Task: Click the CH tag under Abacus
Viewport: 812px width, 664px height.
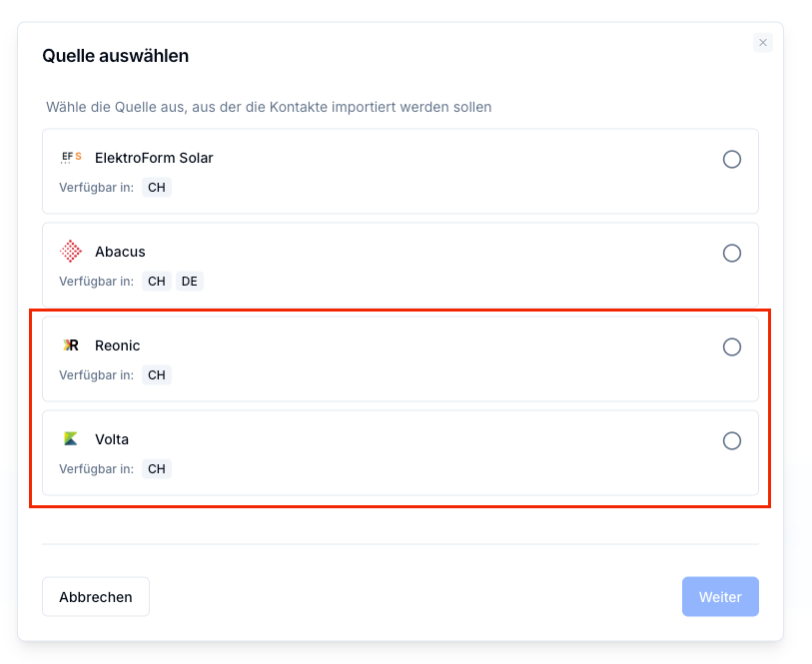Action: point(157,281)
